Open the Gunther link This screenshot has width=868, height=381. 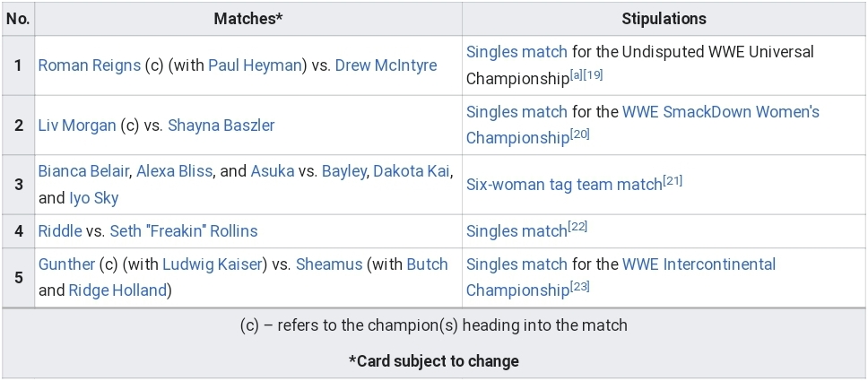pyautogui.click(x=66, y=264)
